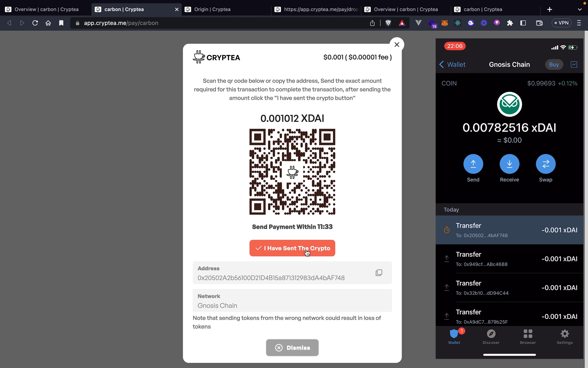
Task: Open transfer to 0x32b10...dD94C44
Action: coord(509,287)
